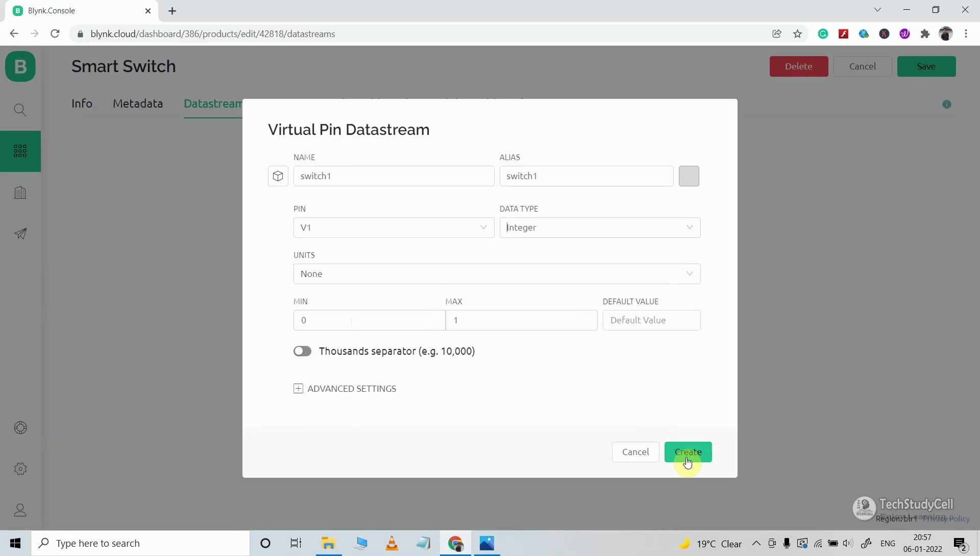Enable the thousands separator toggle

tap(302, 350)
